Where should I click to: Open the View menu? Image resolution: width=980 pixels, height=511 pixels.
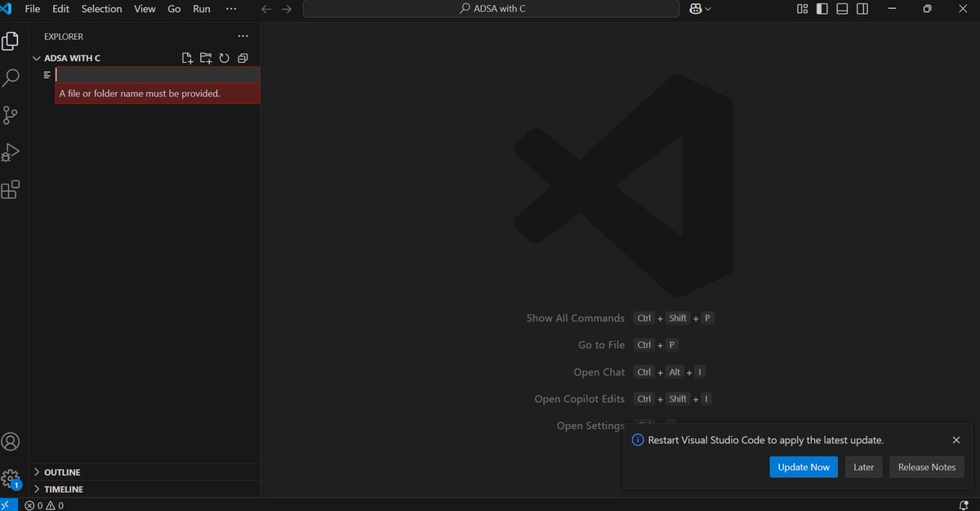point(145,9)
